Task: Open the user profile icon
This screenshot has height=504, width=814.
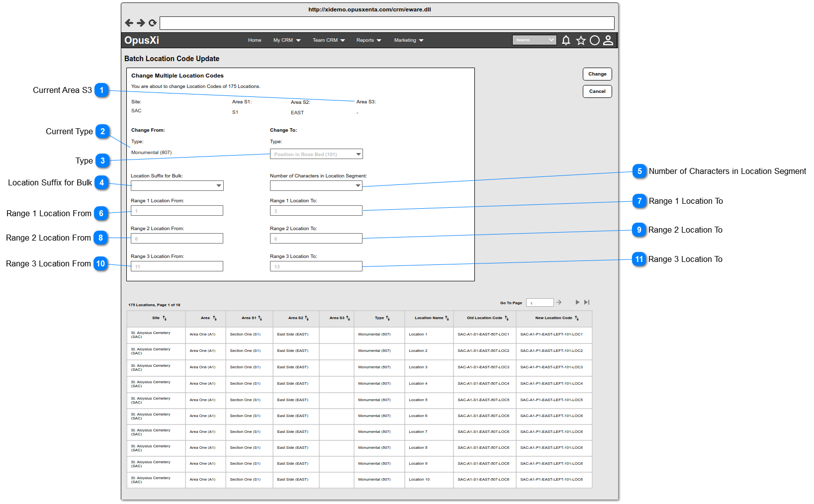Action: pyautogui.click(x=608, y=40)
